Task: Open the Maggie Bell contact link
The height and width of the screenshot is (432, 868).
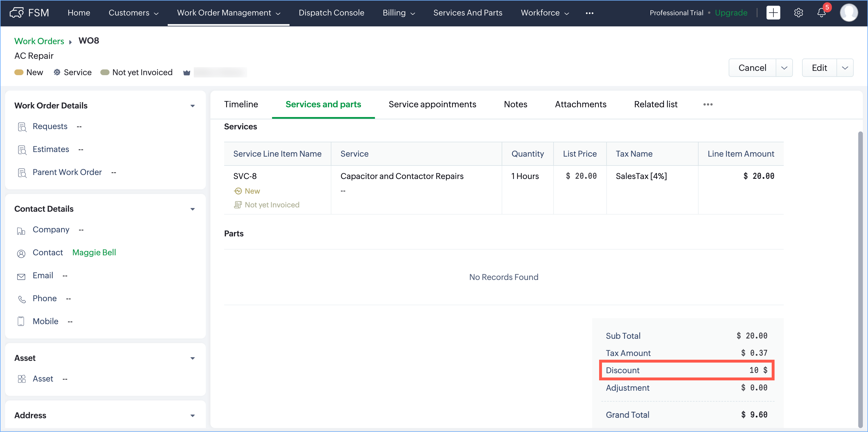Action: pos(94,253)
